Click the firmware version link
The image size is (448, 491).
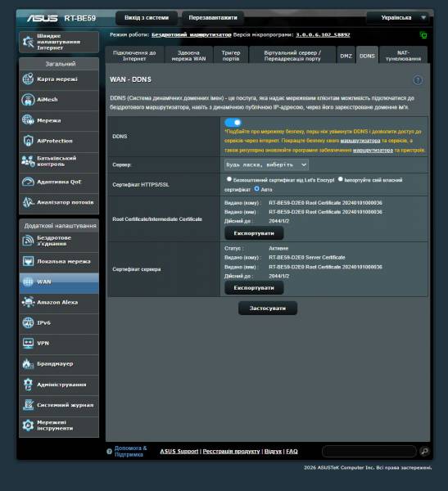[323, 34]
